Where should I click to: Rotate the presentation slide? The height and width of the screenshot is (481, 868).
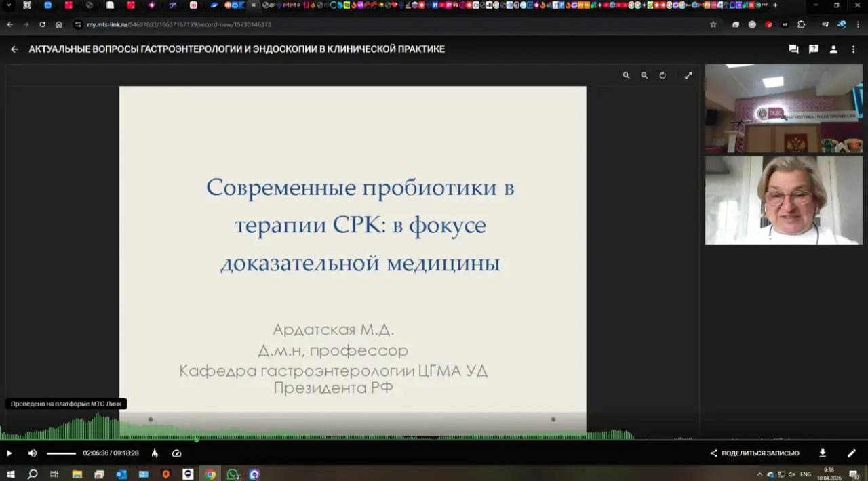(x=663, y=75)
